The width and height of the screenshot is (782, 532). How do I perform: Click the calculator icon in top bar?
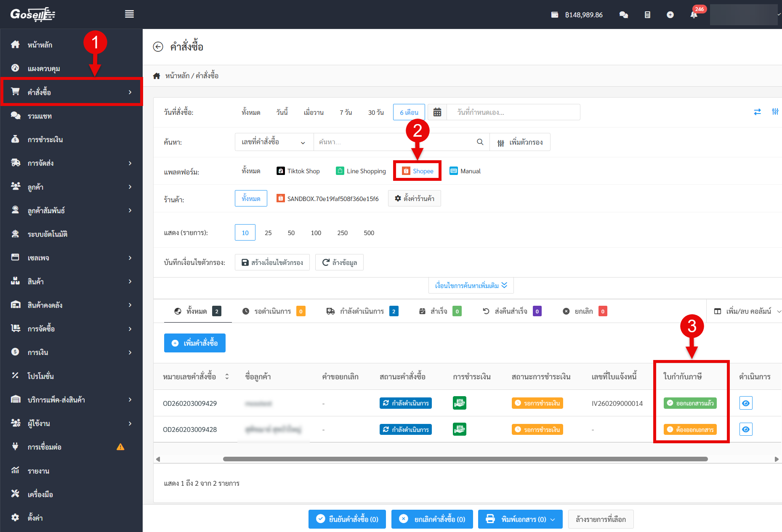[647, 15]
